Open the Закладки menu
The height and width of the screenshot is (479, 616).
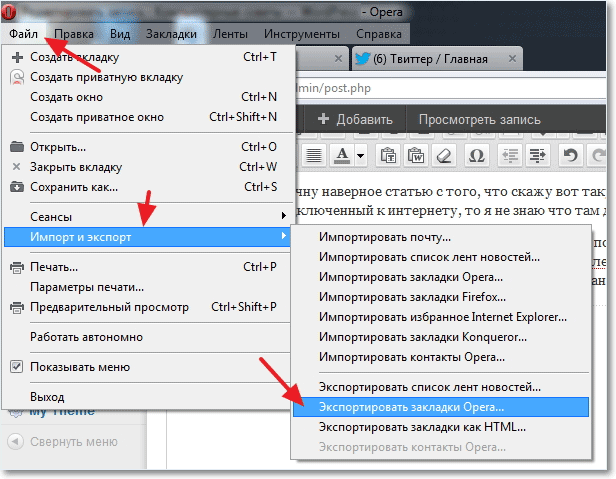coord(171,34)
